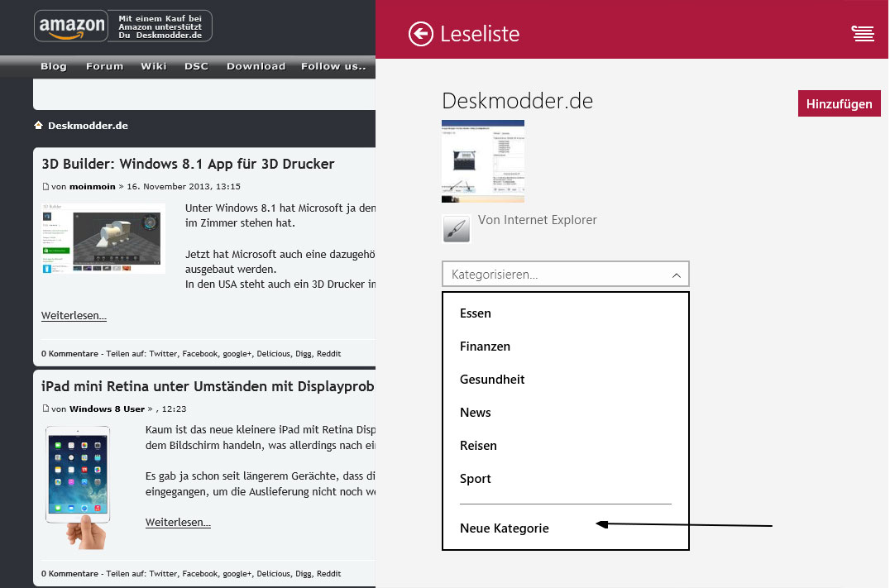Share 3D Builder article on google+

click(237, 354)
